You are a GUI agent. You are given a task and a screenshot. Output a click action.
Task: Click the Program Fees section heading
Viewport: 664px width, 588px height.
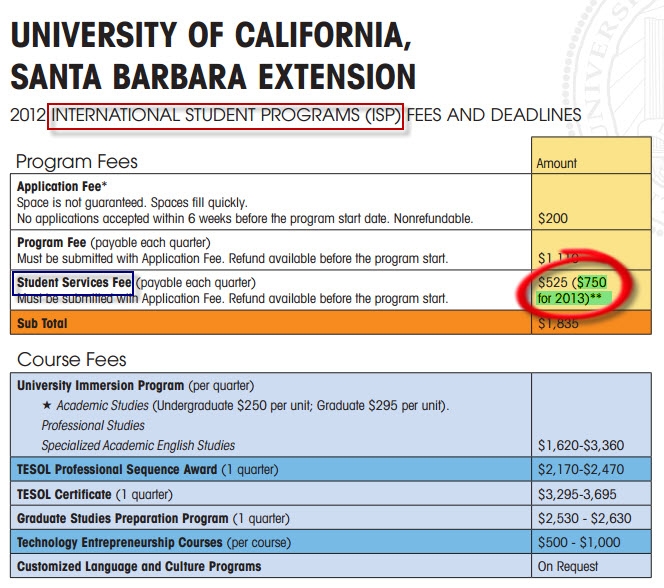click(76, 162)
